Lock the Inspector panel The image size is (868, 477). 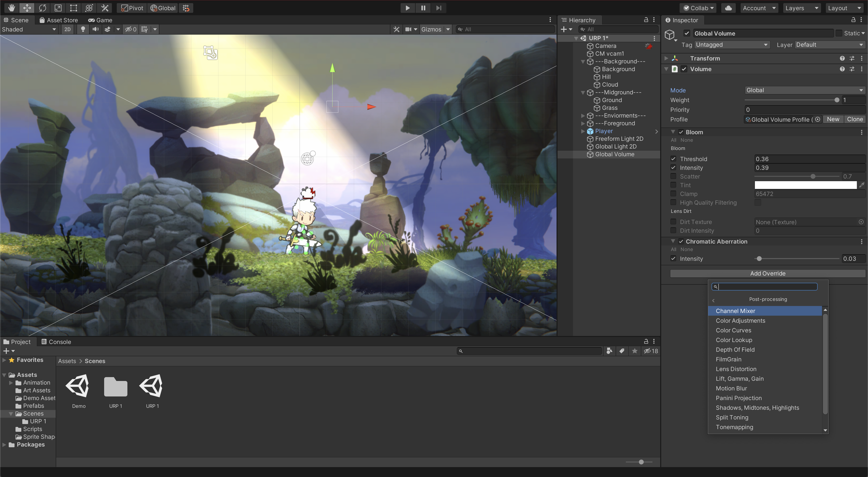pos(853,20)
